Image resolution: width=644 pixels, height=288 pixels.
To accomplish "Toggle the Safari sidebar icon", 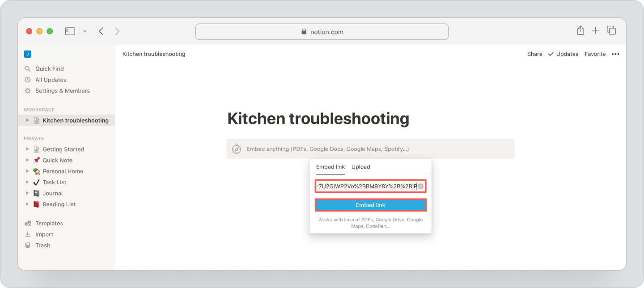I will (70, 31).
